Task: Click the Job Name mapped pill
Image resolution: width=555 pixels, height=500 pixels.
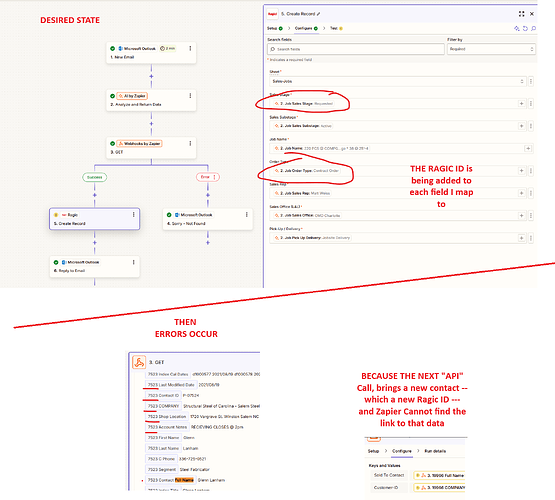Action: click(322, 148)
